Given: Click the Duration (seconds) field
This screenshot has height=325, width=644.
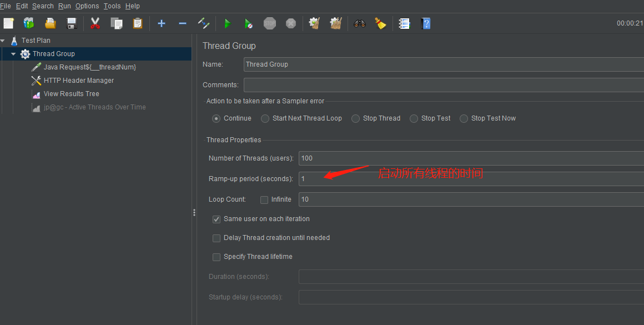Looking at the screenshot, I should click(x=471, y=277).
